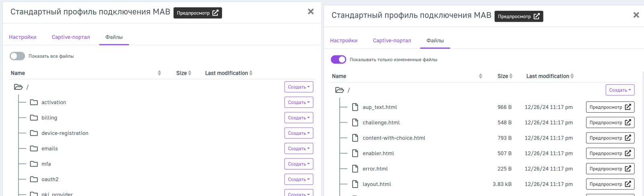Click the open root folder icon in left panel
This screenshot has width=644, height=196.
point(18,87)
